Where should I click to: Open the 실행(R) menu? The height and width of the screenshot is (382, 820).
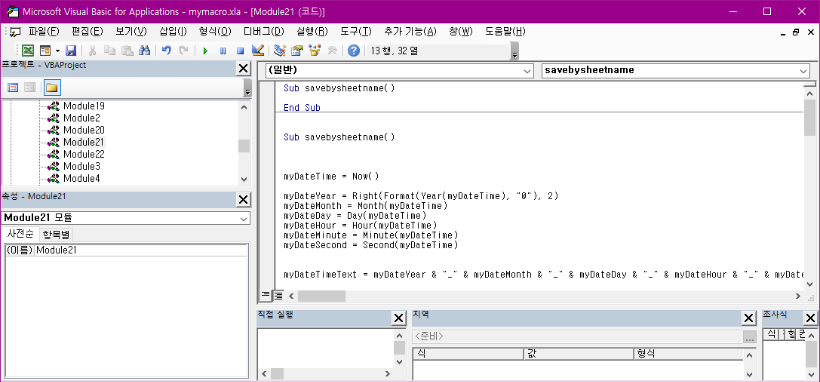(x=312, y=31)
